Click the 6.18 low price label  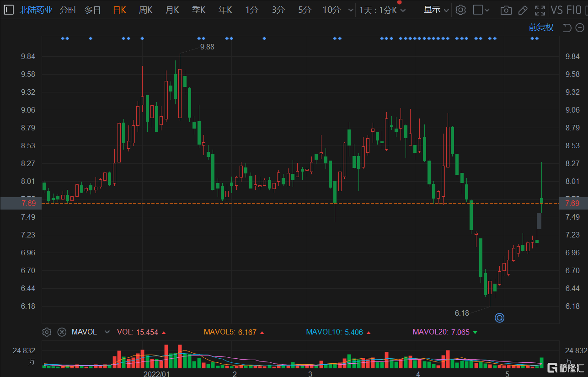[x=462, y=313]
